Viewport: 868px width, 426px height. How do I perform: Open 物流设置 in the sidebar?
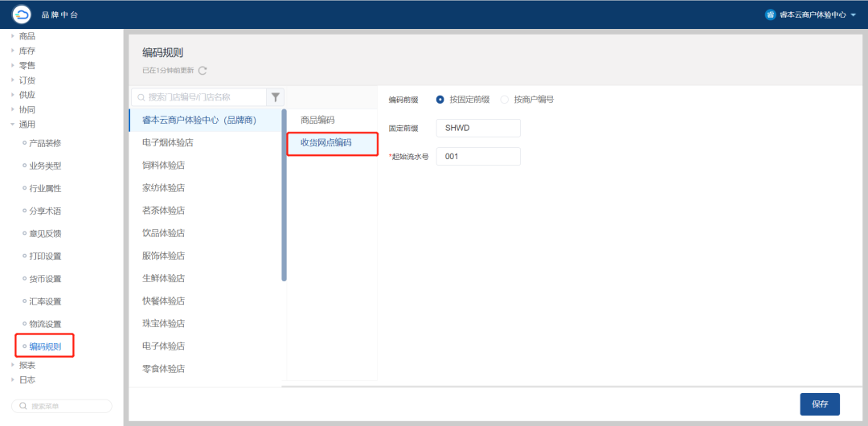(45, 324)
